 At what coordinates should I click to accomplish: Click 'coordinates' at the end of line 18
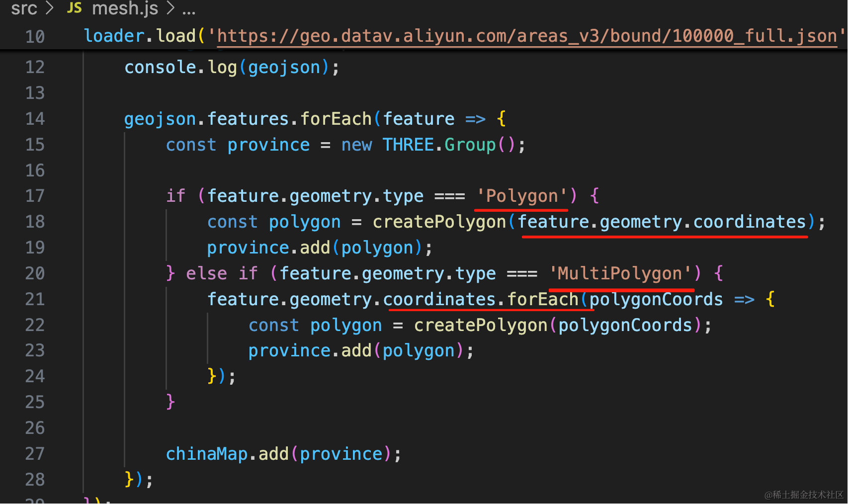[x=750, y=222]
